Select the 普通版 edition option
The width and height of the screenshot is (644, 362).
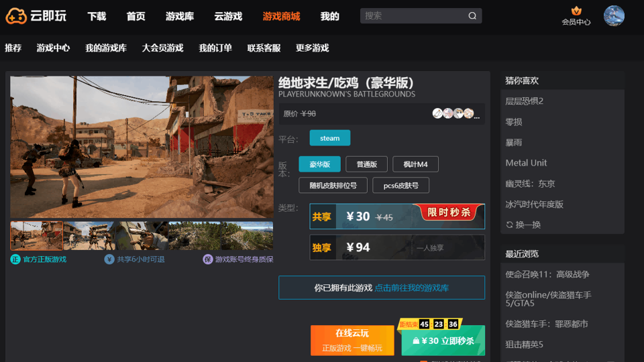pyautogui.click(x=367, y=164)
